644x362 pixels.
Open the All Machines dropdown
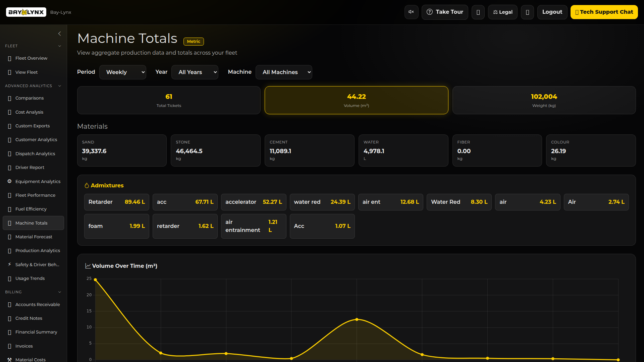click(284, 72)
